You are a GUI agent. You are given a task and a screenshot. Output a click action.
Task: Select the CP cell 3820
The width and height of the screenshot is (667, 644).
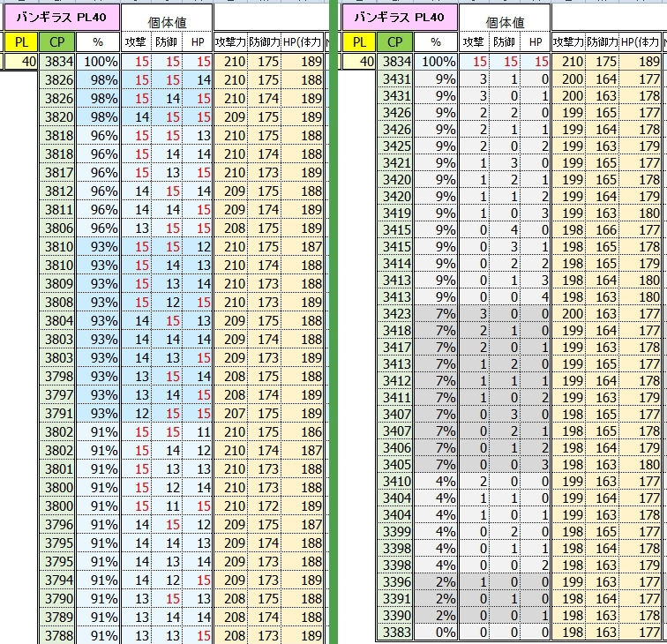[x=57, y=117]
